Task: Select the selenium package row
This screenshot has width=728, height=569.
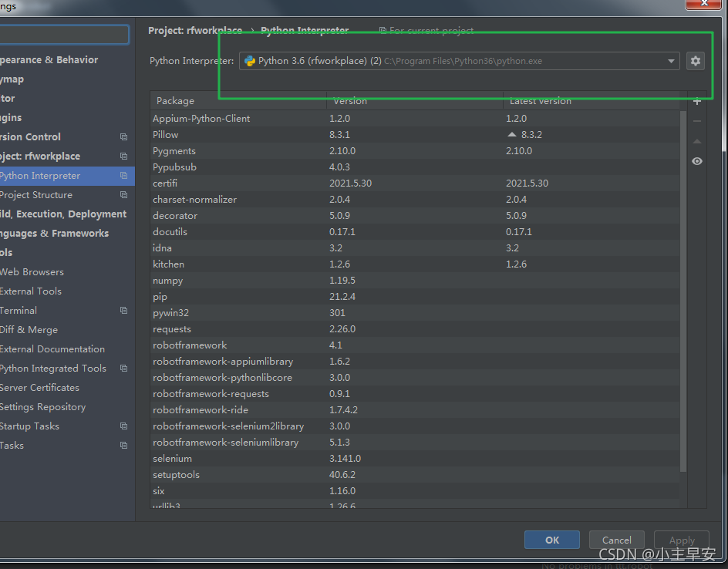Action: coord(415,459)
